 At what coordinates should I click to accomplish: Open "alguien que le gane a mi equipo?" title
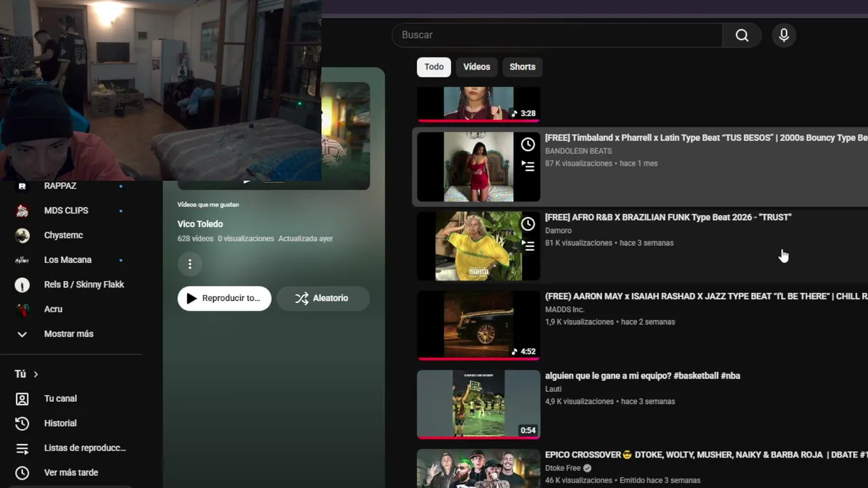(x=642, y=375)
